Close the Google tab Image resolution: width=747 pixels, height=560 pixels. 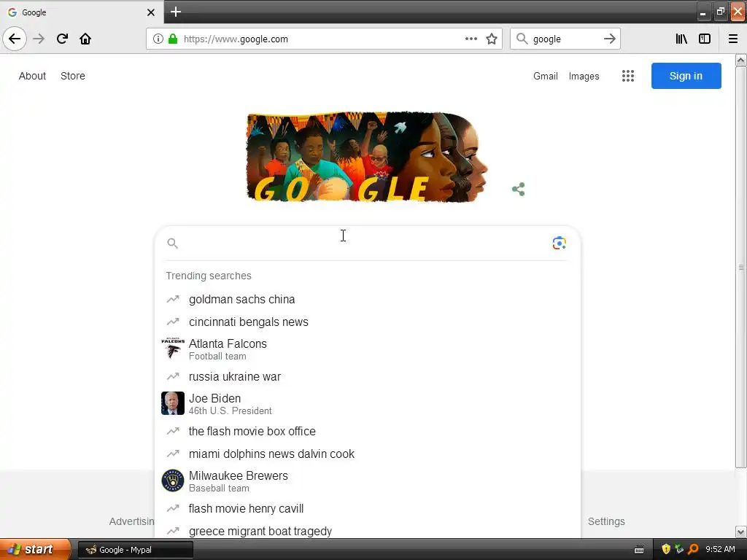click(x=151, y=12)
